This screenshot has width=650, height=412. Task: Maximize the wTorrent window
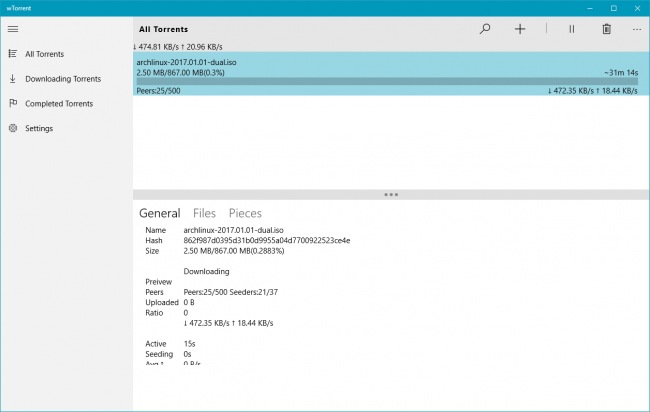(614, 8)
